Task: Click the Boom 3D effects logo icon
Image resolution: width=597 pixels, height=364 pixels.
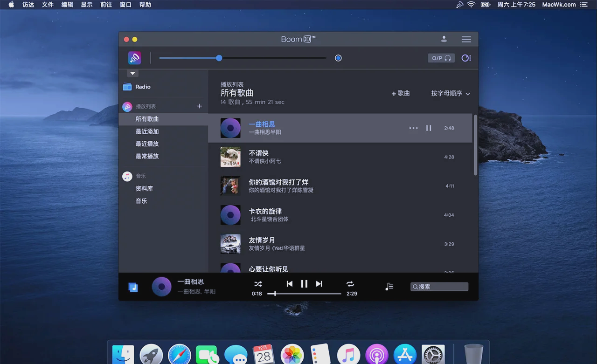Action: pyautogui.click(x=134, y=58)
